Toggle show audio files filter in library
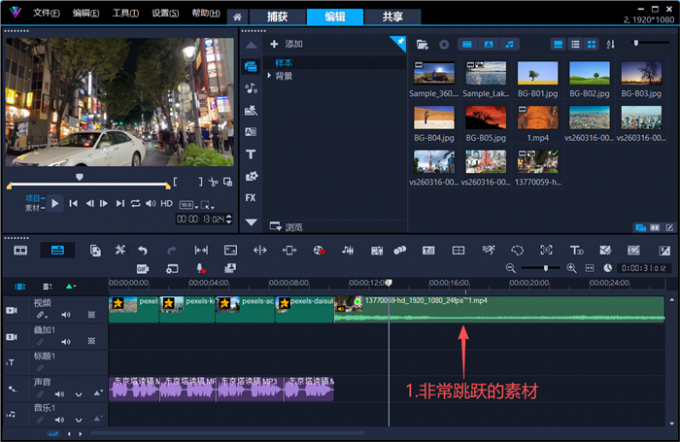 pos(510,44)
